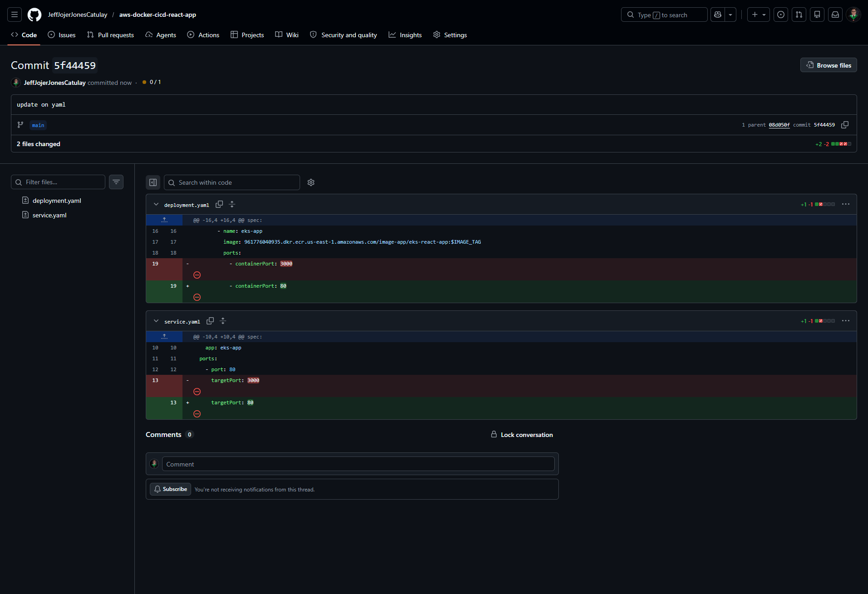Open the repository Settings tab

coord(450,35)
